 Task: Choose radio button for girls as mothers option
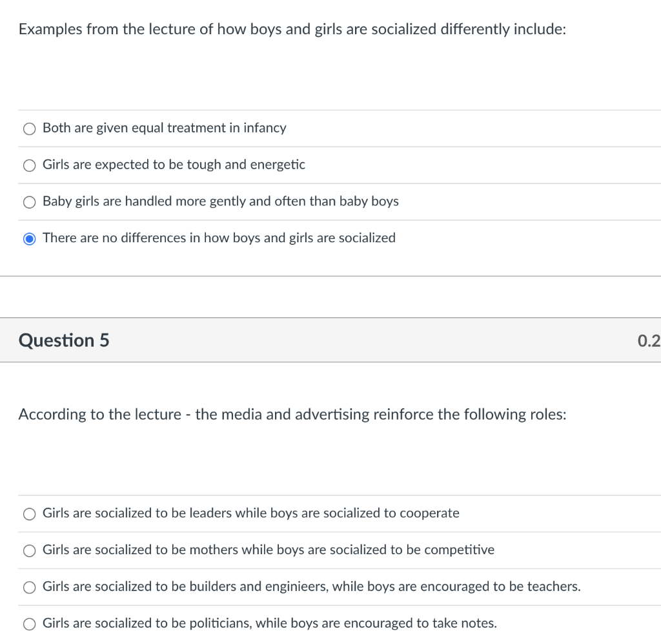29,551
